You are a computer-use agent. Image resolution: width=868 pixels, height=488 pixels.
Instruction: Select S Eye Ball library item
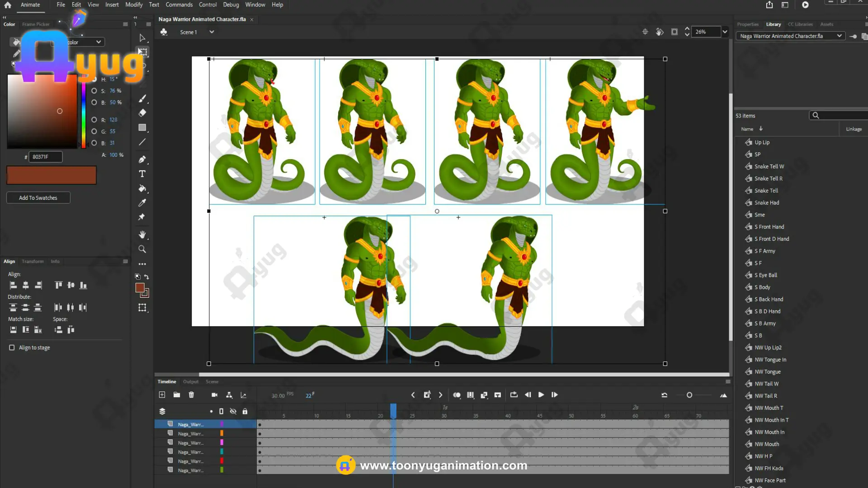pos(765,275)
